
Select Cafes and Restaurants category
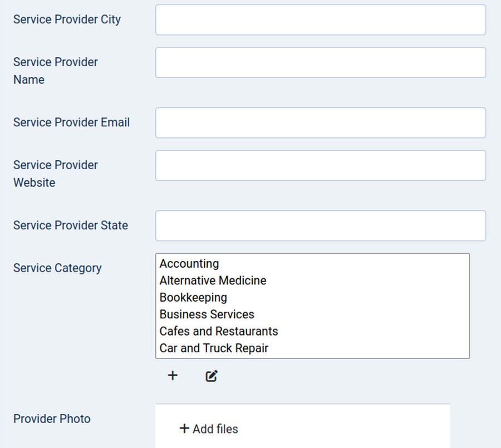pos(218,331)
